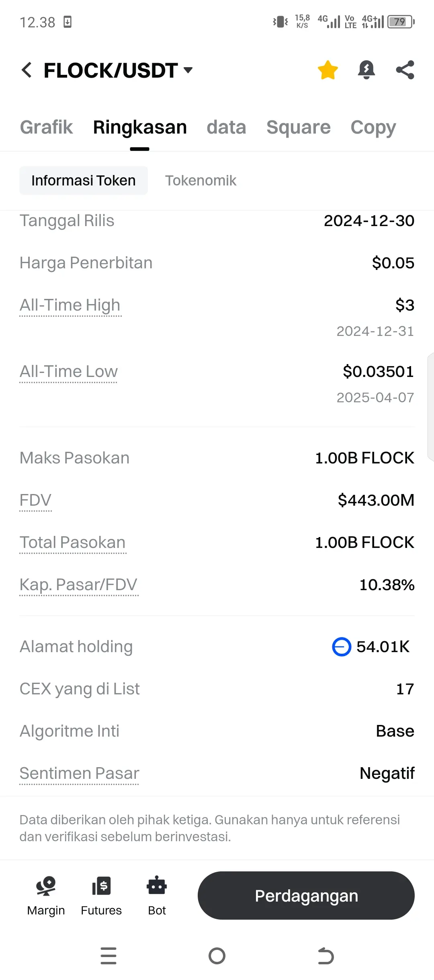
Task: Select the Tokenomik sub-tab
Action: pyautogui.click(x=201, y=181)
